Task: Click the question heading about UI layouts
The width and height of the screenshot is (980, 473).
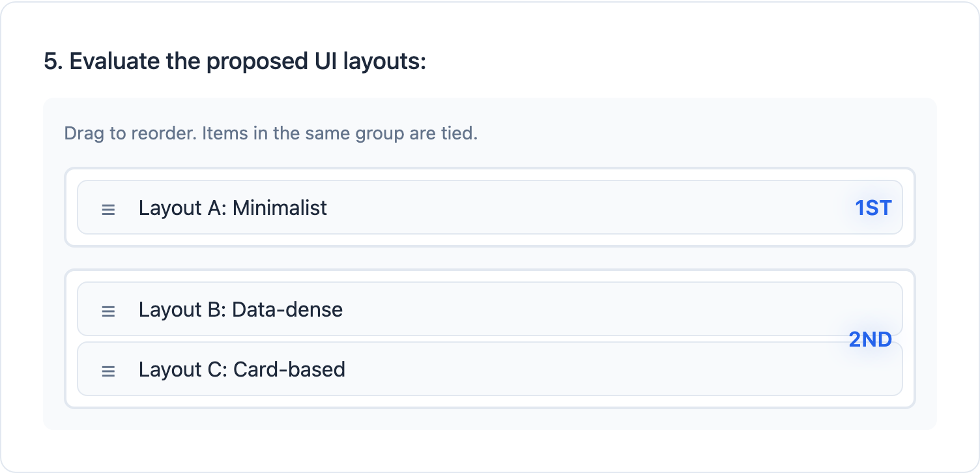Action: point(235,61)
